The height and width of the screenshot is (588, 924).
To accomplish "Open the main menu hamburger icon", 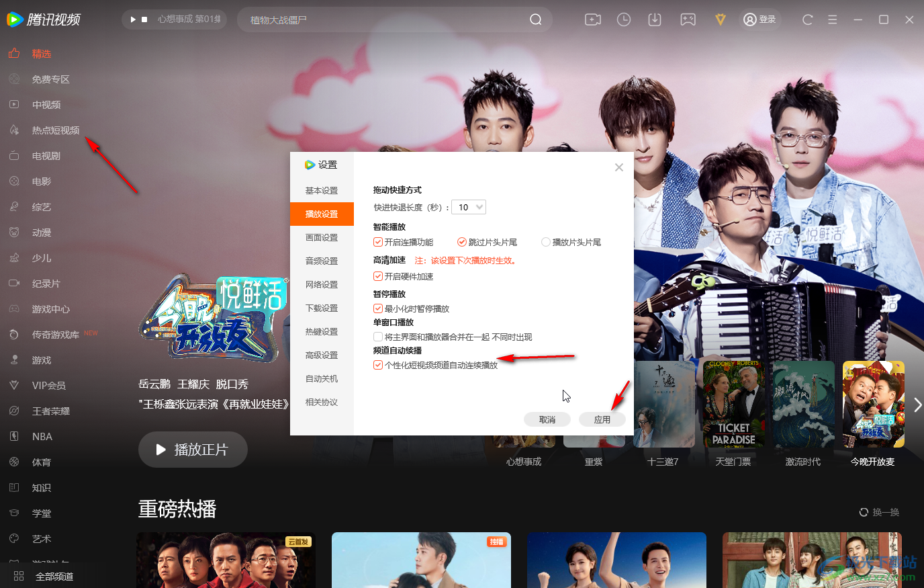I will 832,19.
